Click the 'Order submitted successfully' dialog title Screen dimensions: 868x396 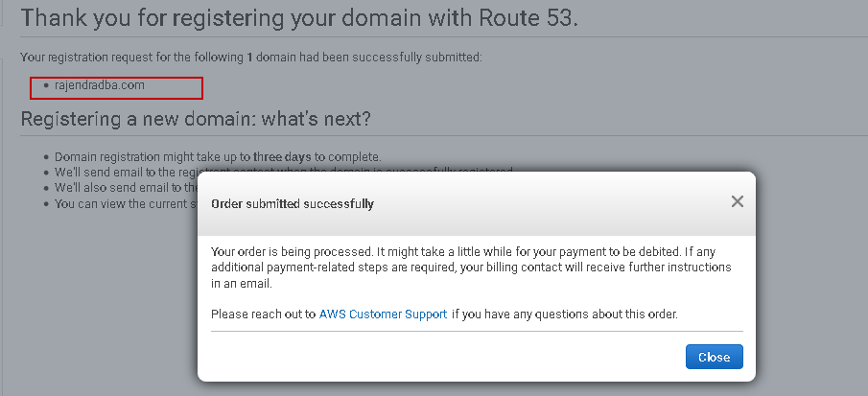point(292,203)
